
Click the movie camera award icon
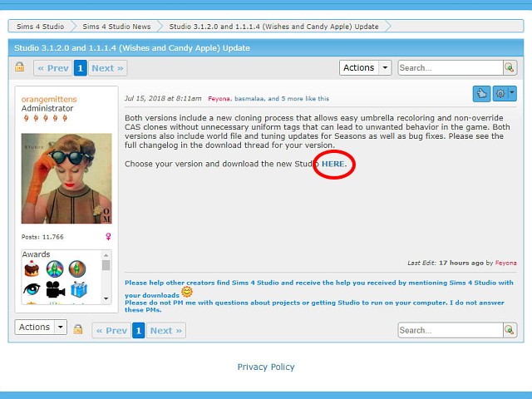pos(56,289)
